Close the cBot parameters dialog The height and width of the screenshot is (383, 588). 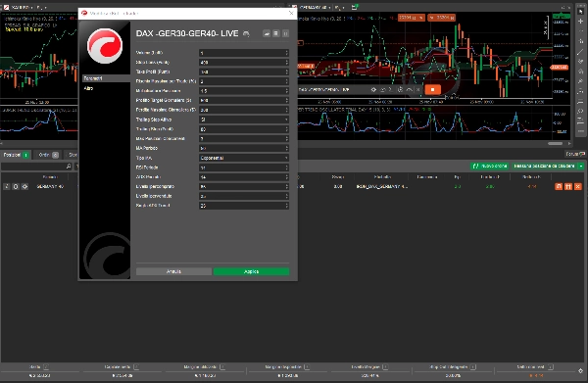pyautogui.click(x=291, y=13)
